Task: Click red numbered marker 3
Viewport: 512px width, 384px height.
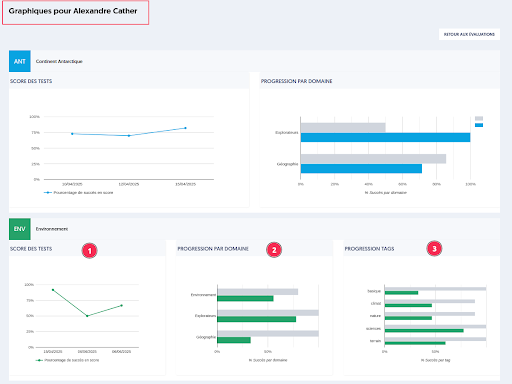Action: (x=434, y=248)
